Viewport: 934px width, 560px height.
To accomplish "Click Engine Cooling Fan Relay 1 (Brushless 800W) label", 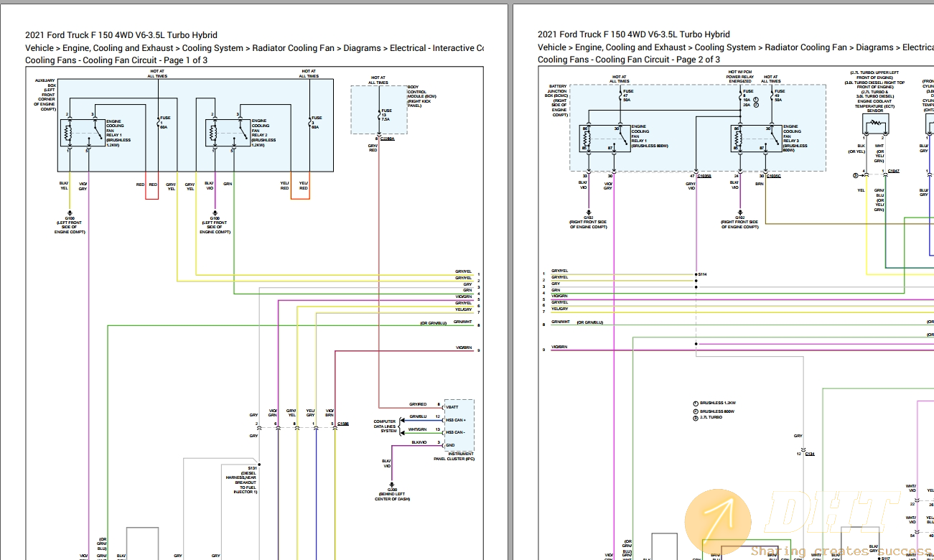I will point(649,136).
